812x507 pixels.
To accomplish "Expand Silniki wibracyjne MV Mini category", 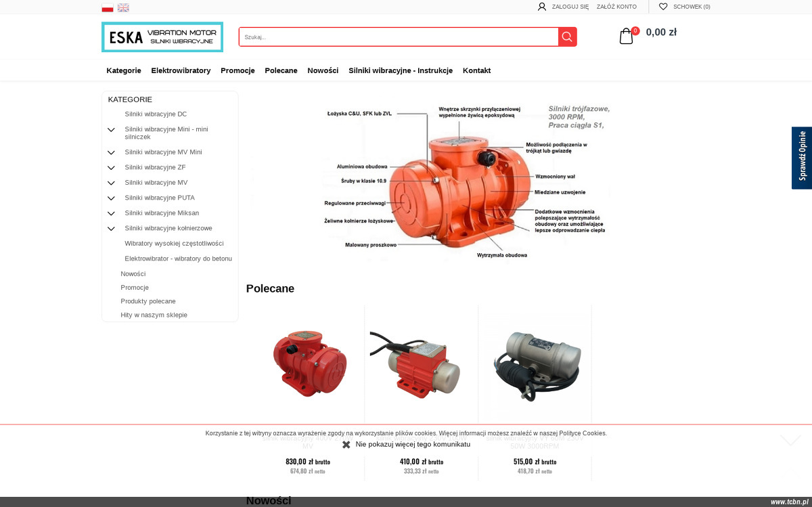I will [x=111, y=152].
